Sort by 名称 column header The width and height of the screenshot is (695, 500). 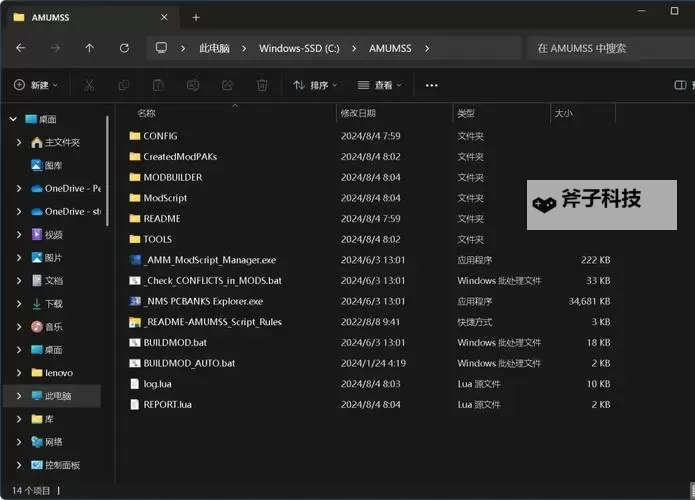click(146, 113)
